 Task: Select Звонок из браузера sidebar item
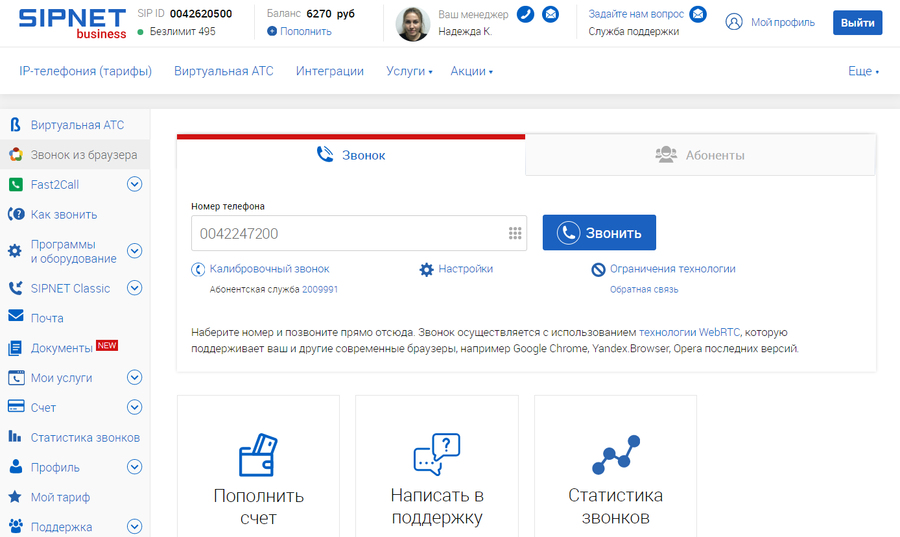point(75,154)
